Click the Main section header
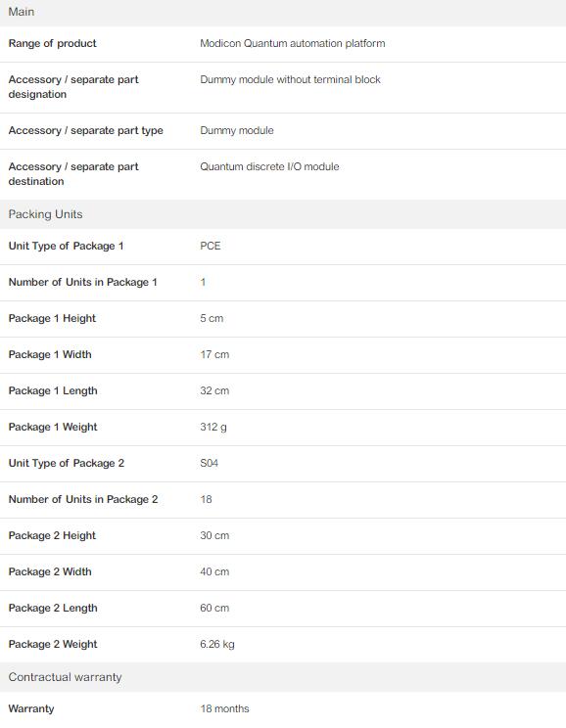Screen dimensions: 566x728 283,13
